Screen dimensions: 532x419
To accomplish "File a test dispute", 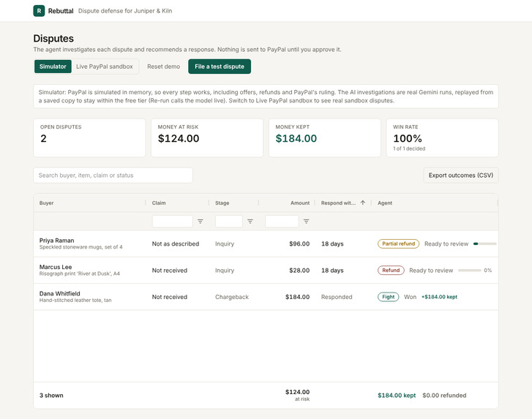I will (220, 67).
